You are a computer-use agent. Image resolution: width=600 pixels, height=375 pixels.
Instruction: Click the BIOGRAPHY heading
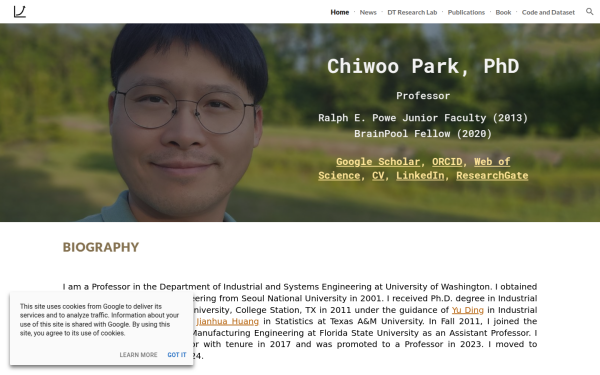(x=101, y=247)
